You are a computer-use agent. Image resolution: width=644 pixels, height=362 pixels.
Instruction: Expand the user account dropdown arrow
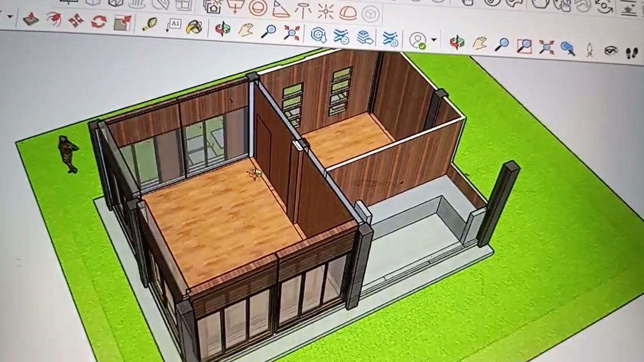[x=434, y=40]
